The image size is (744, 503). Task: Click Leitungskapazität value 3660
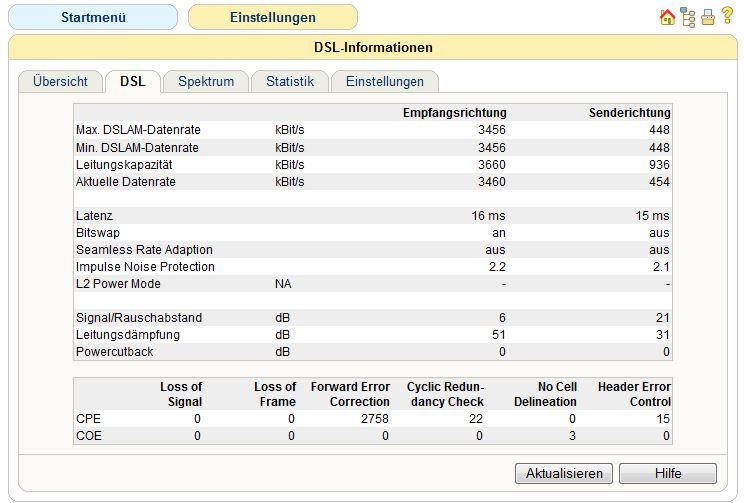pyautogui.click(x=492, y=165)
